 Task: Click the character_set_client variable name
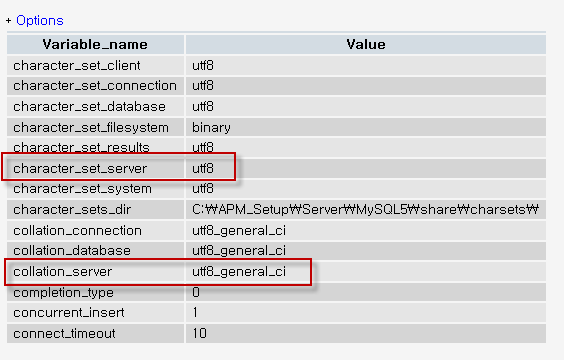point(77,65)
